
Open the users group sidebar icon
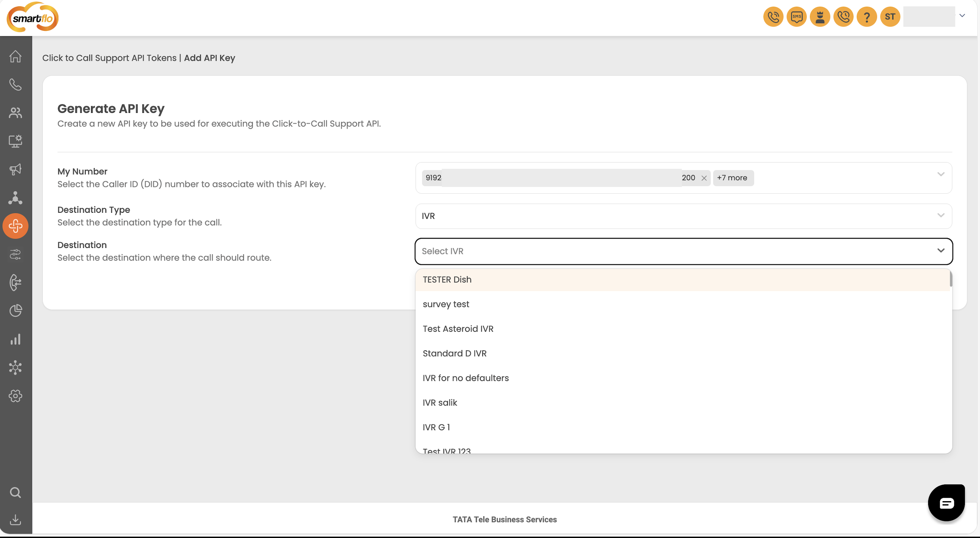(x=16, y=113)
